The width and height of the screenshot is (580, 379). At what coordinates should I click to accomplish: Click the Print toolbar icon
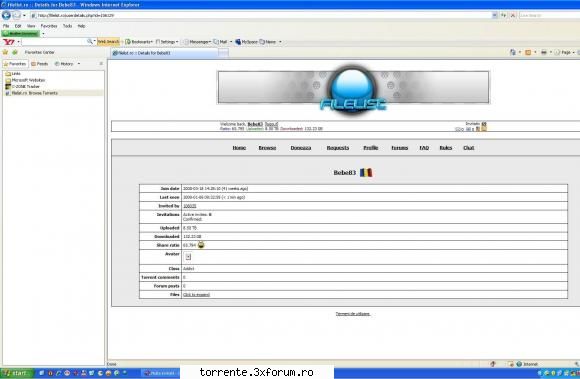[544, 53]
